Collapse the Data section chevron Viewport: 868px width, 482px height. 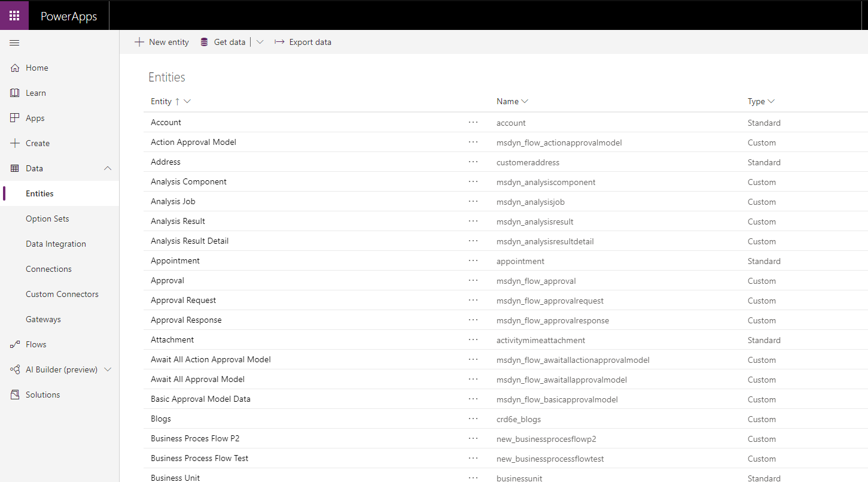(108, 169)
